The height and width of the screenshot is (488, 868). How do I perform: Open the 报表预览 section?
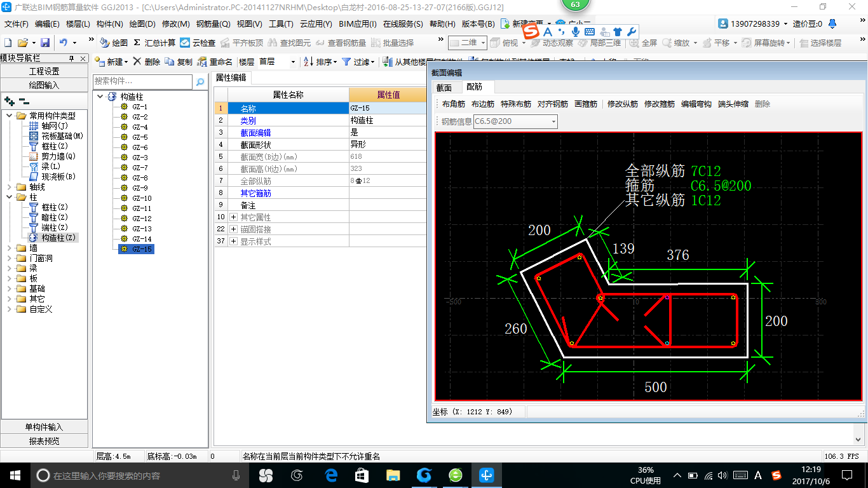coord(44,441)
